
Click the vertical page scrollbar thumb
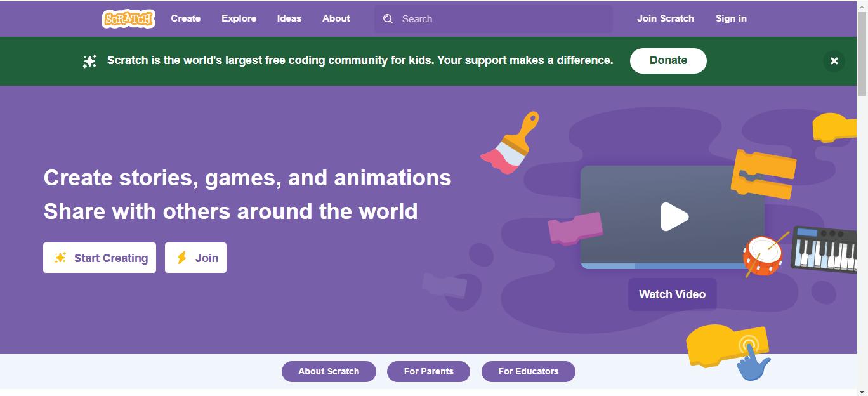point(862,53)
